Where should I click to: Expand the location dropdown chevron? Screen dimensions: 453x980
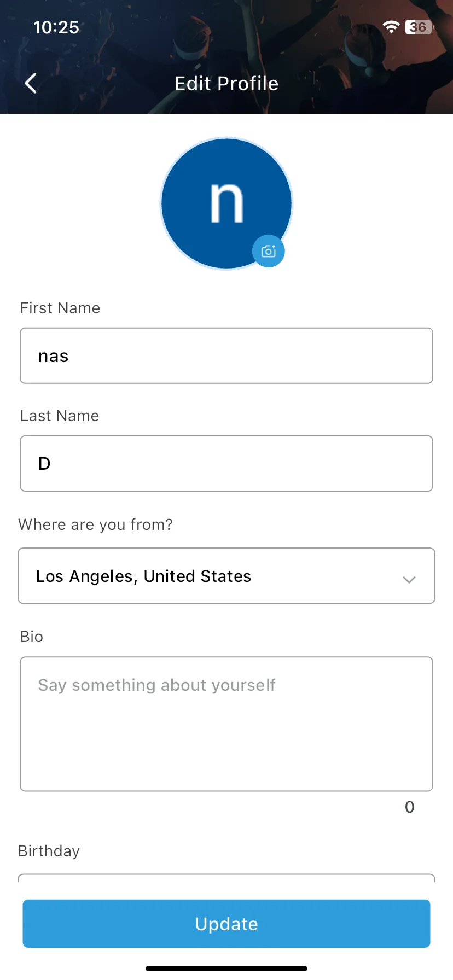409,579
